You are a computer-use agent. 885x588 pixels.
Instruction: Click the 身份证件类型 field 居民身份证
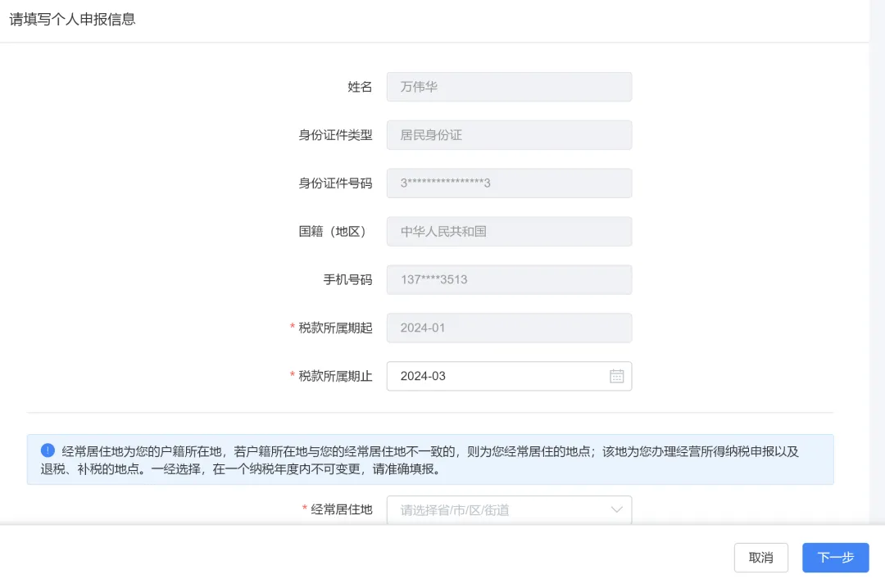[x=509, y=135]
